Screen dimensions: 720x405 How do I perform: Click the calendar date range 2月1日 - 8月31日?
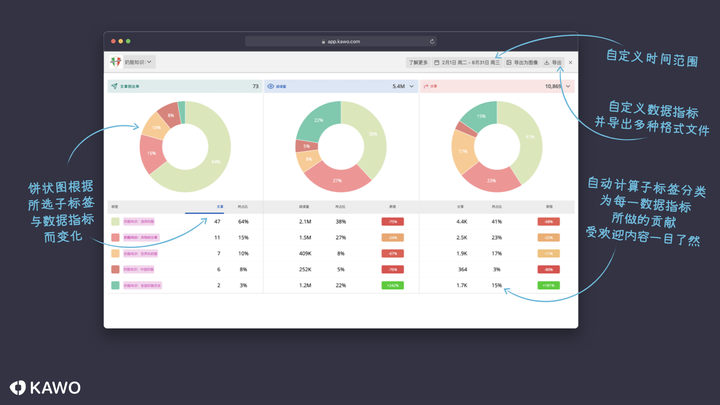467,62
